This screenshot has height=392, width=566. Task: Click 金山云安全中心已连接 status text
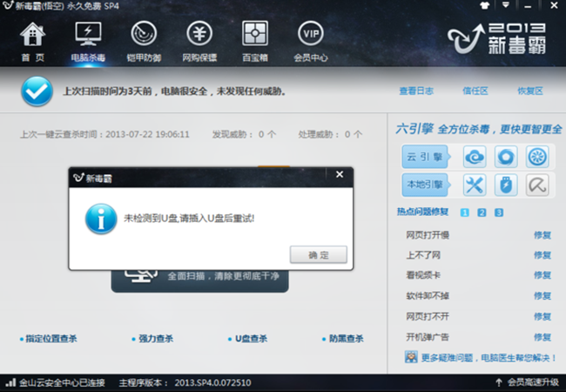click(x=62, y=382)
